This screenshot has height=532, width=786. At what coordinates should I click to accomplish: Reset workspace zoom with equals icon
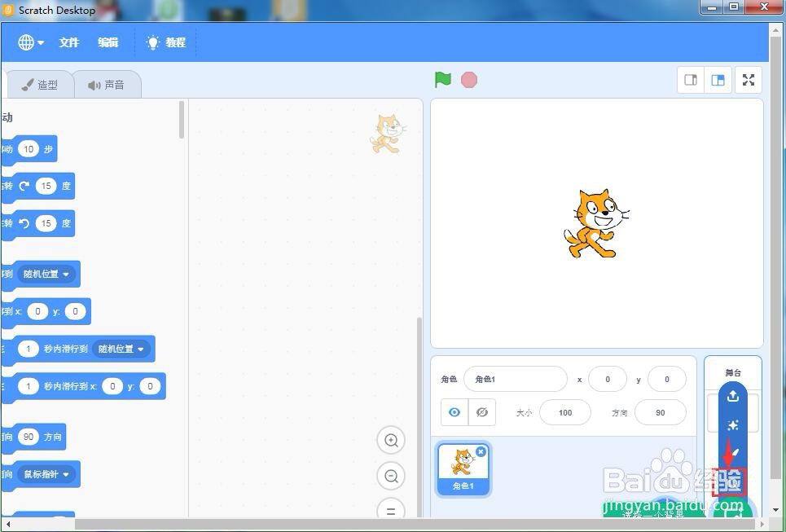coord(391,511)
